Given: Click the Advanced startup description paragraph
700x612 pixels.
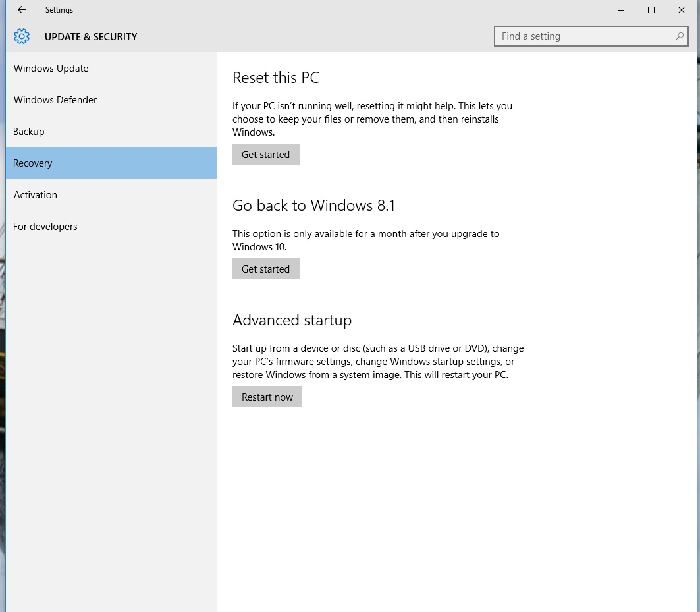Looking at the screenshot, I should pos(378,362).
